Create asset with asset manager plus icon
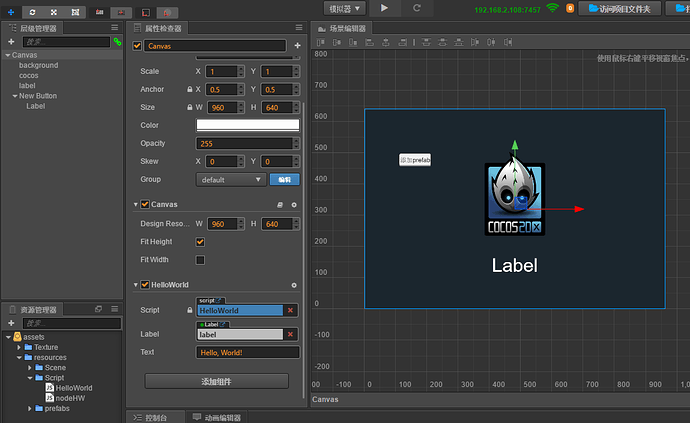This screenshot has height=423, width=690. click(11, 323)
